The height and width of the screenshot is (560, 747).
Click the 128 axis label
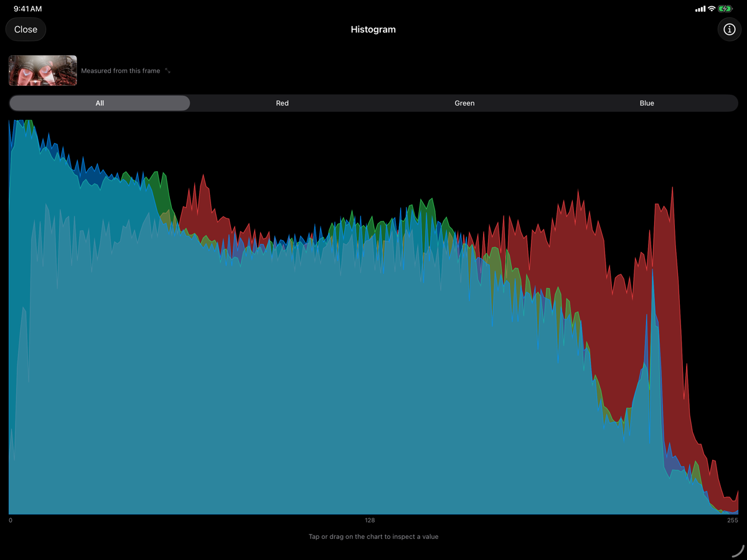[x=370, y=520]
